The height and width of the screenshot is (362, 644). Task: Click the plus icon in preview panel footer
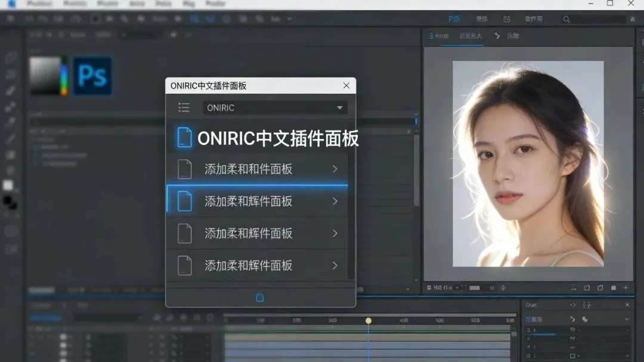point(626,287)
